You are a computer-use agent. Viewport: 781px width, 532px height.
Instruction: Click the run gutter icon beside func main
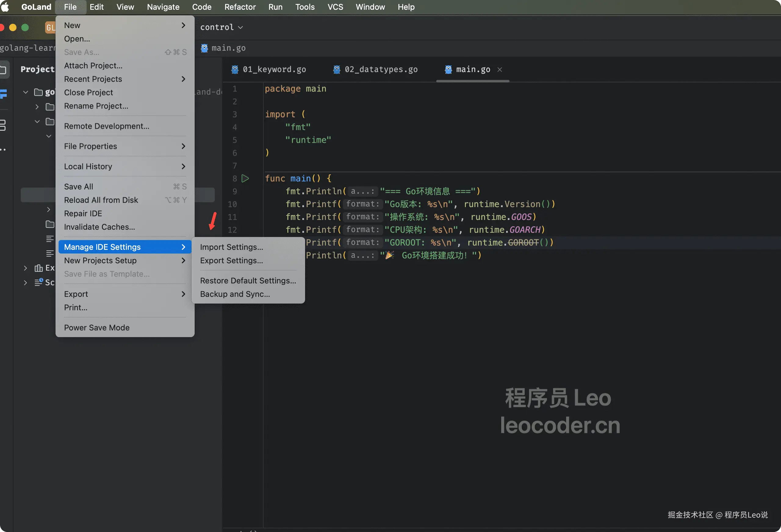tap(245, 178)
